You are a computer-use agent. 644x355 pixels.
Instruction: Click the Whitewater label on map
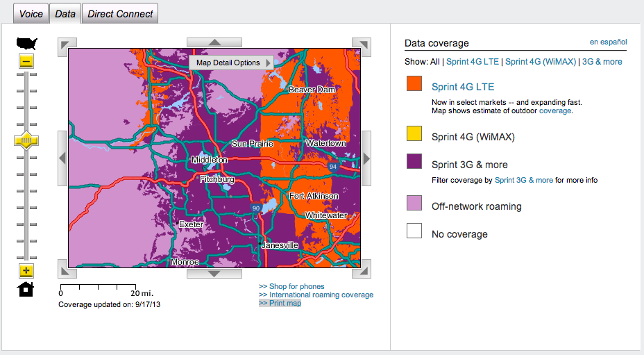(x=326, y=215)
